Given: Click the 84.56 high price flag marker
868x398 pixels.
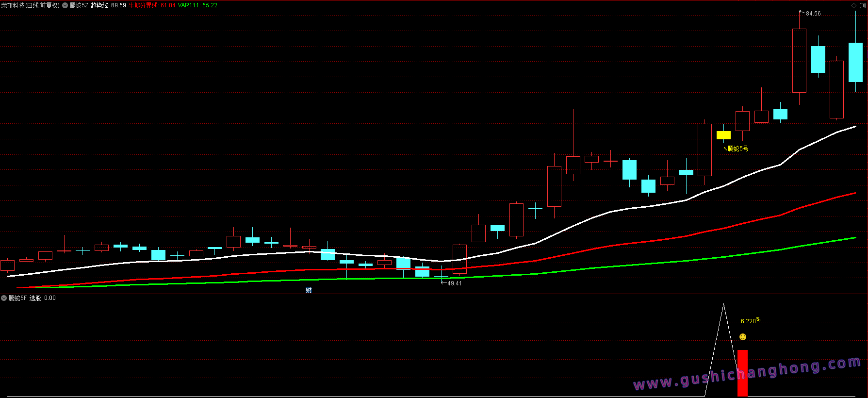Looking at the screenshot, I should [812, 14].
